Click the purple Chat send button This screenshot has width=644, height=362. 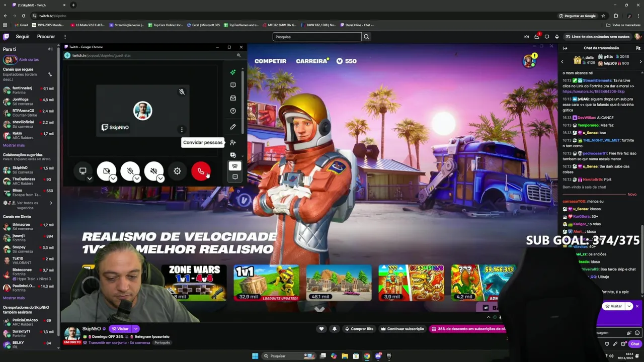[x=635, y=344]
